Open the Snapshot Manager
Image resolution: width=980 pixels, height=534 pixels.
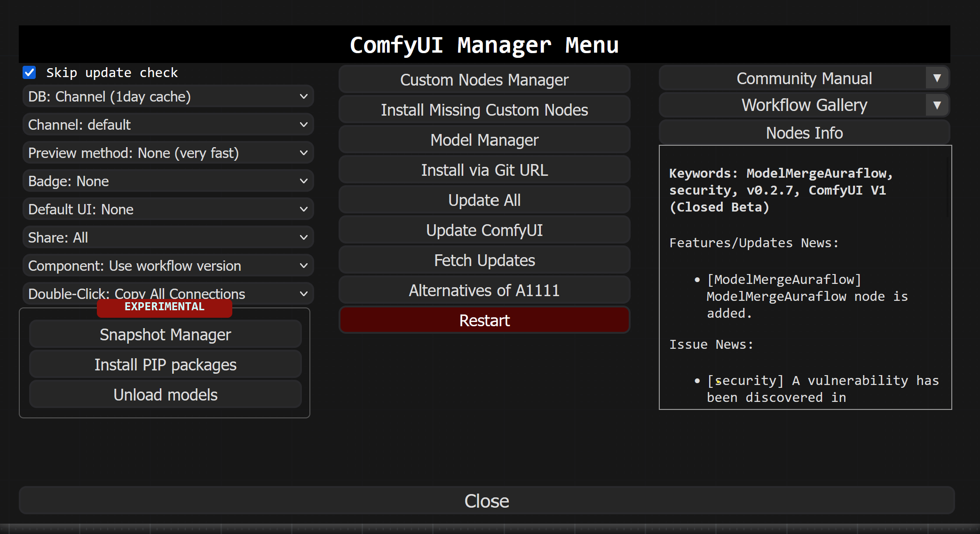(165, 334)
